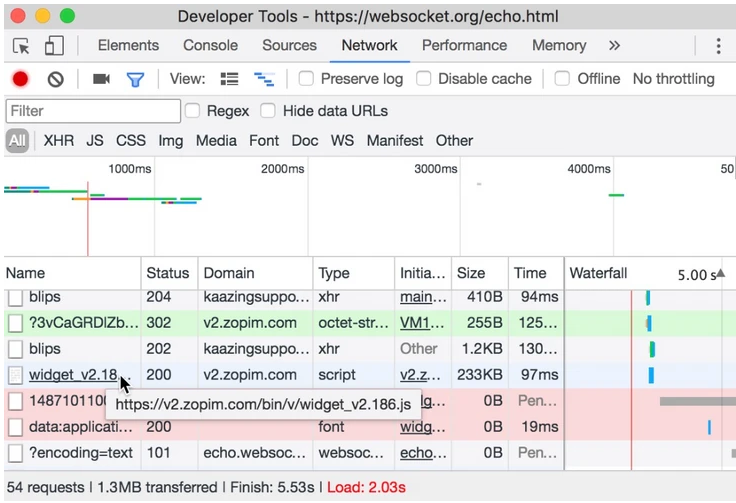736x503 pixels.
Task: Open the DevTools three-dot menu
Action: click(718, 46)
